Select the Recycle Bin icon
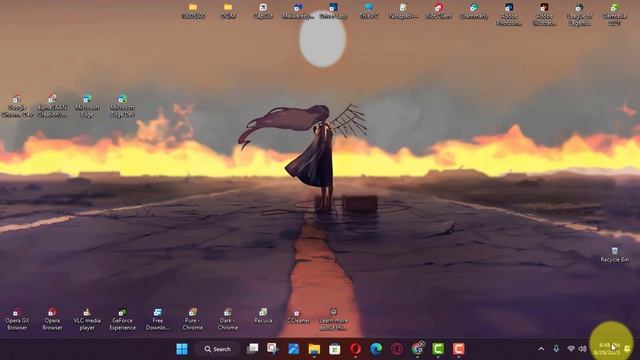Image resolution: width=640 pixels, height=360 pixels. coord(614,254)
